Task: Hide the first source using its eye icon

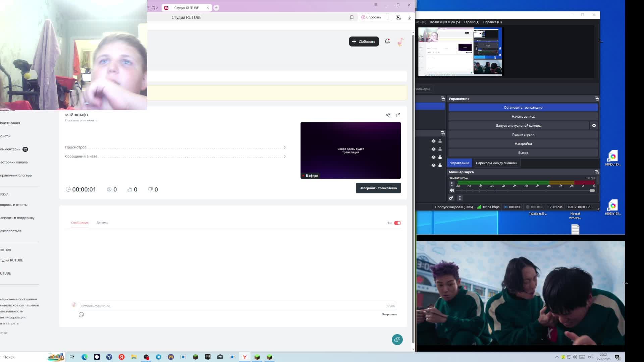Action: pyautogui.click(x=433, y=141)
